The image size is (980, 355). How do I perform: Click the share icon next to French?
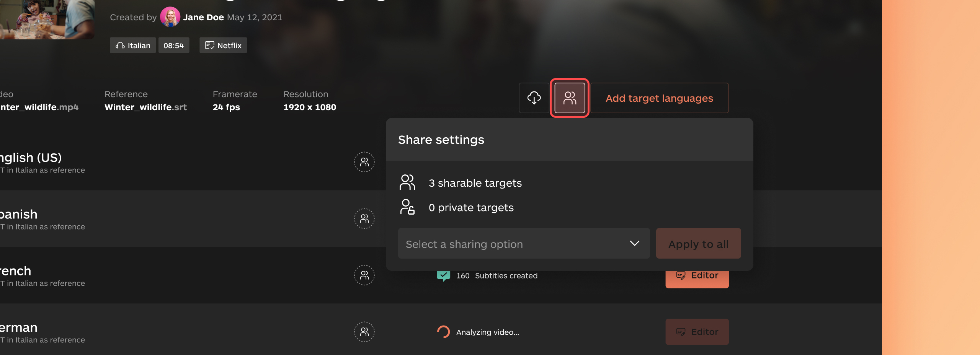pyautogui.click(x=364, y=275)
